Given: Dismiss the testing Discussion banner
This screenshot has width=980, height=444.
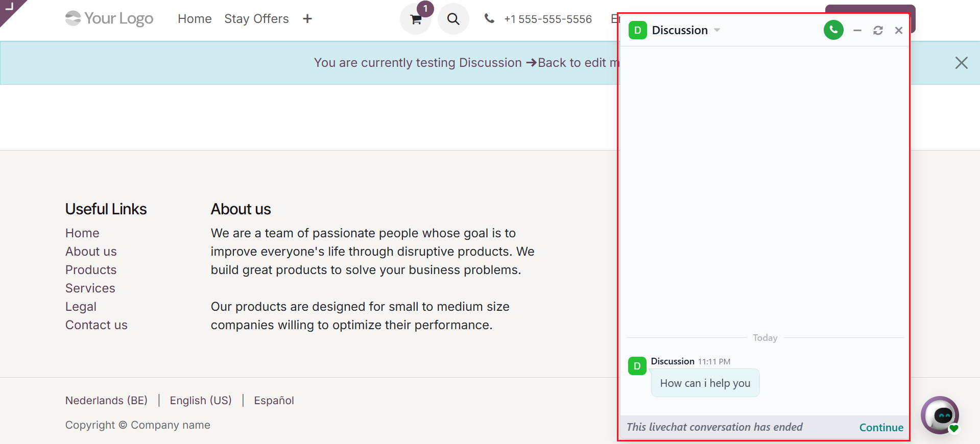Looking at the screenshot, I should click(x=961, y=63).
